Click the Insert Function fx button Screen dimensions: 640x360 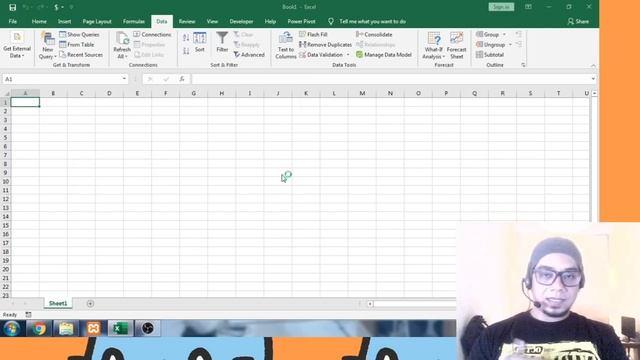[x=182, y=79]
